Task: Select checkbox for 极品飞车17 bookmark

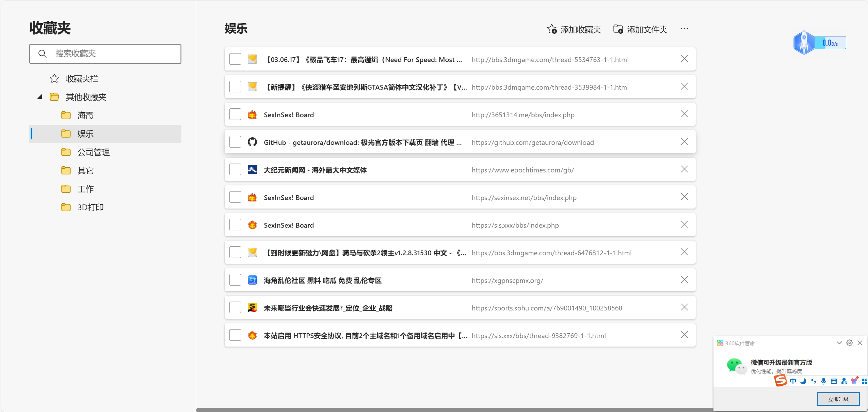Action: click(x=235, y=59)
